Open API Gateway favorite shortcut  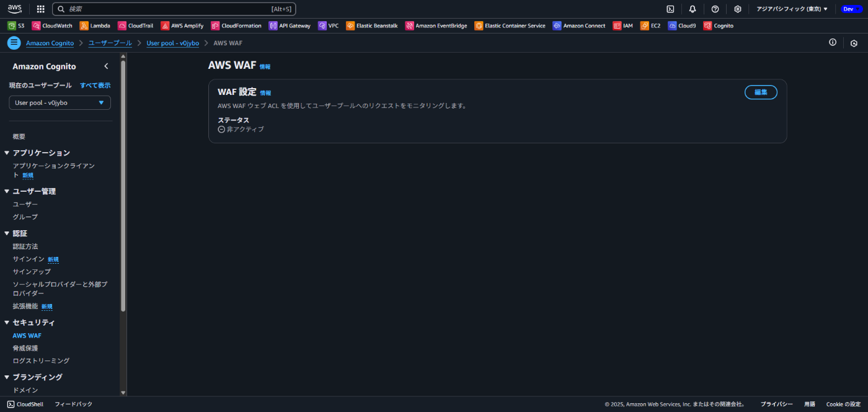290,26
